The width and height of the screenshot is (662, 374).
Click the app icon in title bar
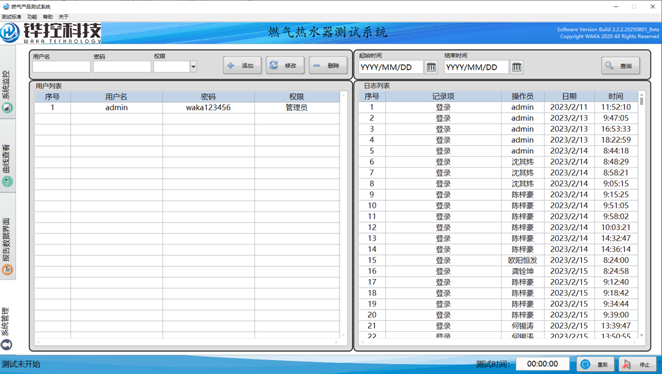[6, 6]
